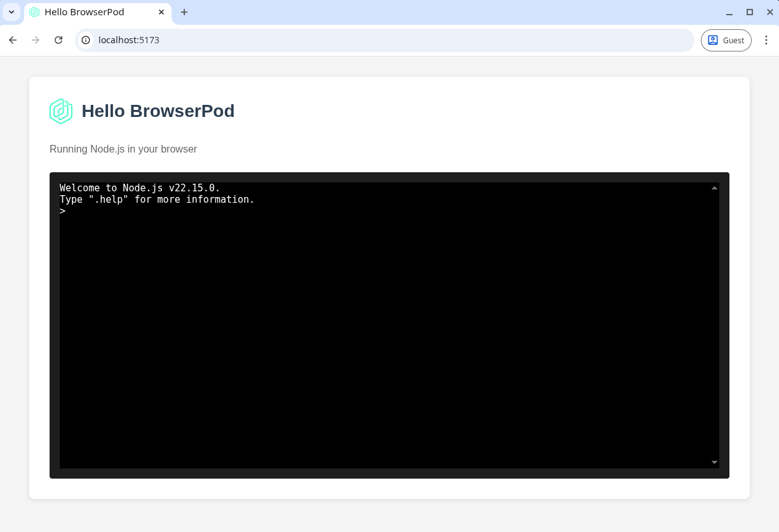The width and height of the screenshot is (779, 532).
Task: Click the terminal scrollbar up arrow
Action: [x=714, y=188]
